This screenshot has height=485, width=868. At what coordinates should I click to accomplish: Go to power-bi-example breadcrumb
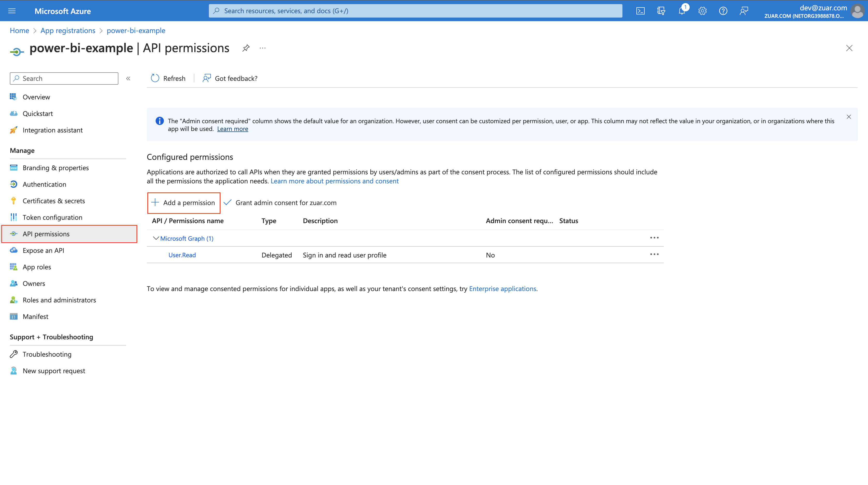coord(136,30)
